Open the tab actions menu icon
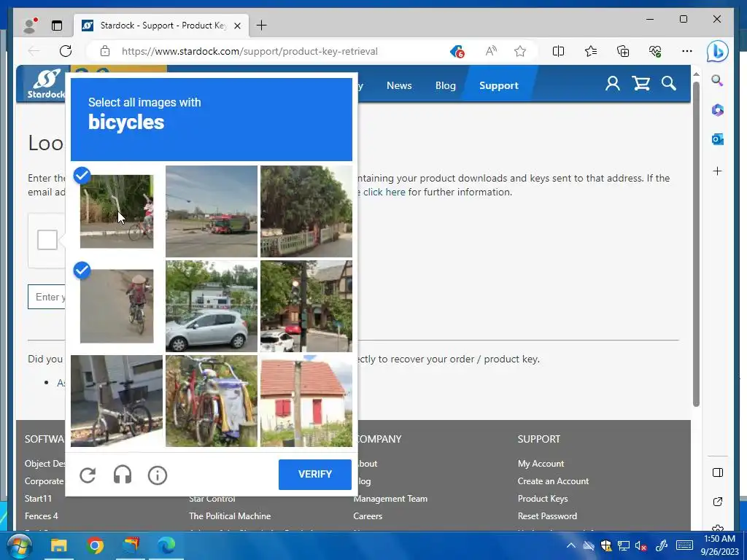 57,26
